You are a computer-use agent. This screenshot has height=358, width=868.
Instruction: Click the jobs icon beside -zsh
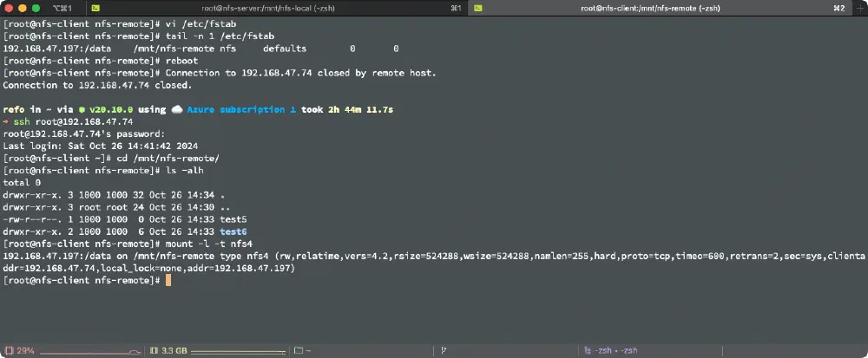[x=589, y=350]
